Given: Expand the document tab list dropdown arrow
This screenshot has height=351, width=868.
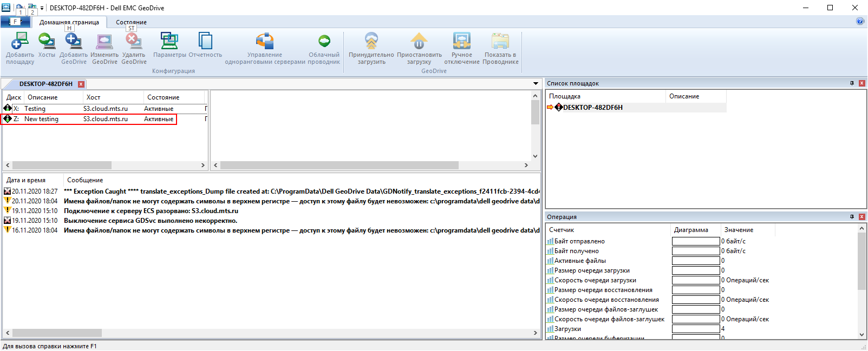Looking at the screenshot, I should [536, 84].
